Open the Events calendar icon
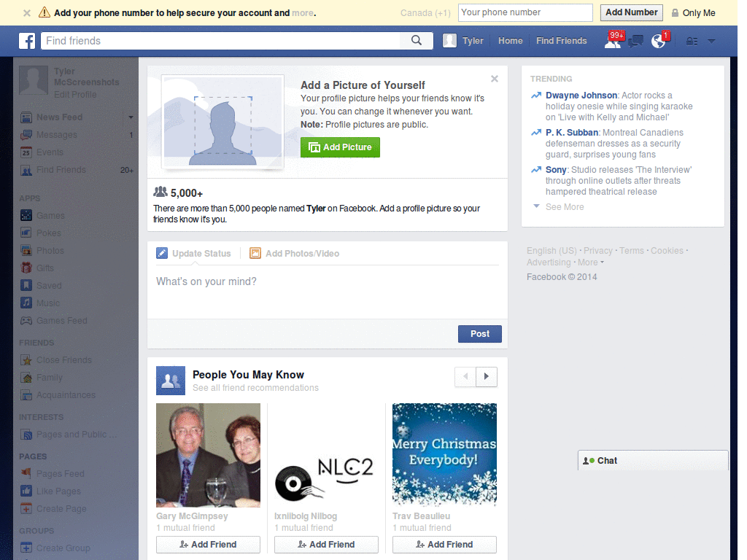Viewport: 747px width, 560px height. tap(26, 152)
